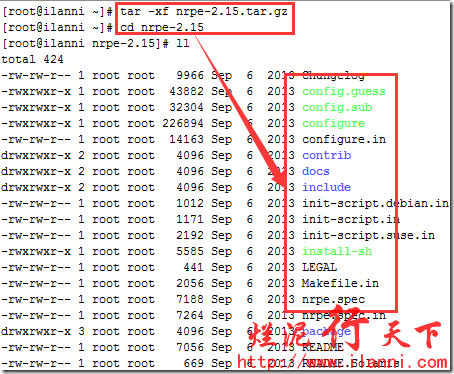Click the prompt '[root@ilanni nrpe-2.15]#'
Viewport: 454px width, 374px height.
pos(85,43)
